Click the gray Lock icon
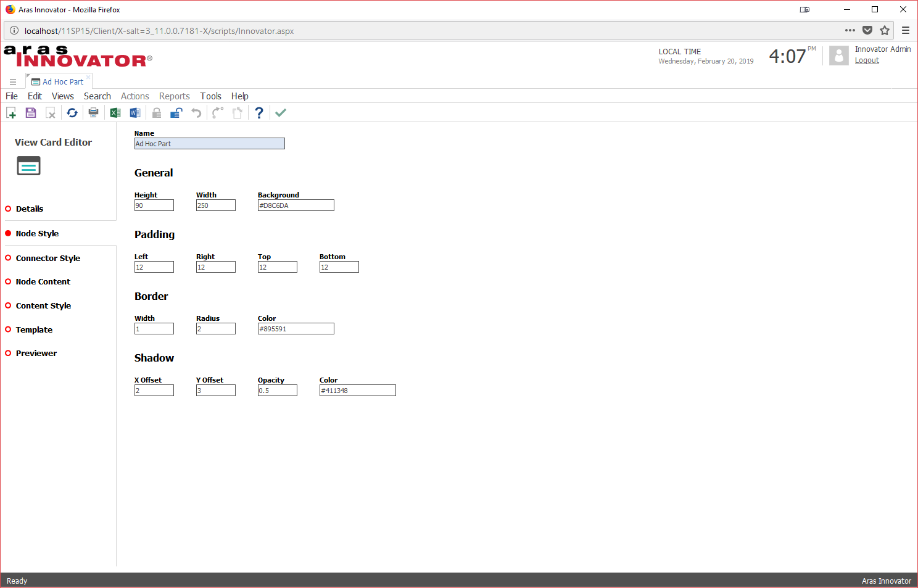 157,113
